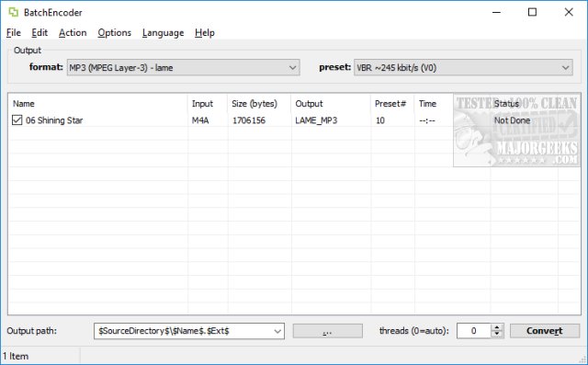588x365 pixels.
Task: Open the Edit menu
Action: click(40, 33)
